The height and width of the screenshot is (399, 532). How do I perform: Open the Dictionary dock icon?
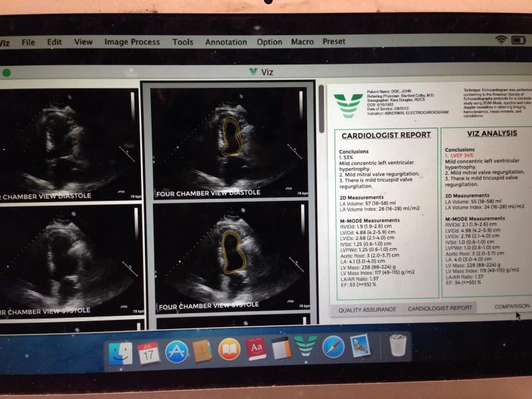click(256, 348)
